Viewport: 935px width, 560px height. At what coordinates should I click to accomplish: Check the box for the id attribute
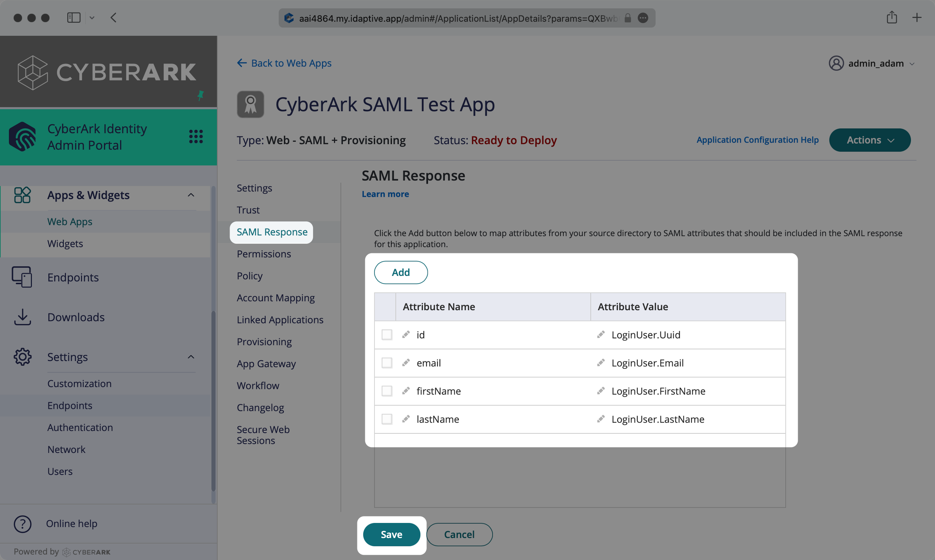(x=386, y=335)
